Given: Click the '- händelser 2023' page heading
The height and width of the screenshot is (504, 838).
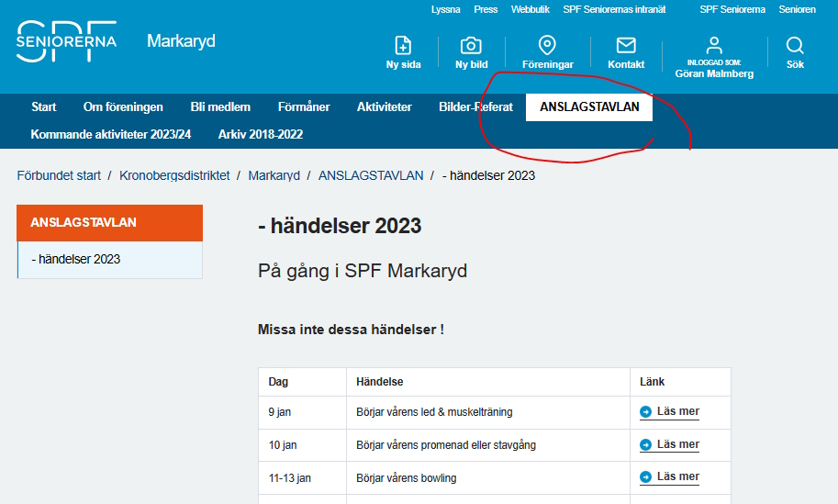Looking at the screenshot, I should (x=340, y=226).
